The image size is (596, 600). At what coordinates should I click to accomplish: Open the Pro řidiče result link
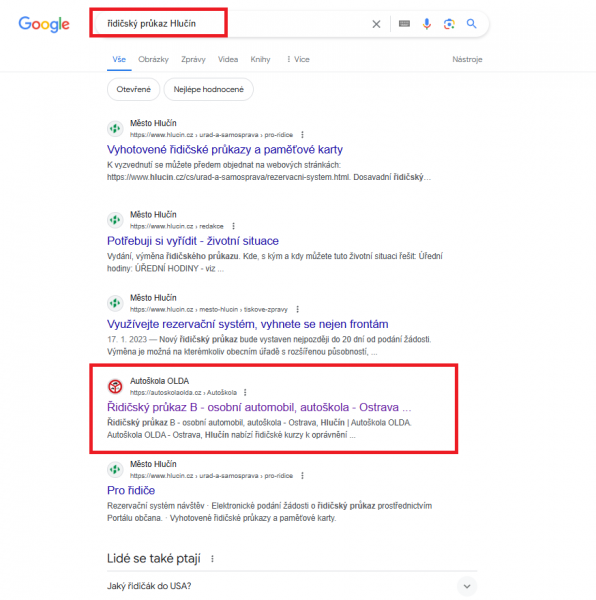coord(131,490)
